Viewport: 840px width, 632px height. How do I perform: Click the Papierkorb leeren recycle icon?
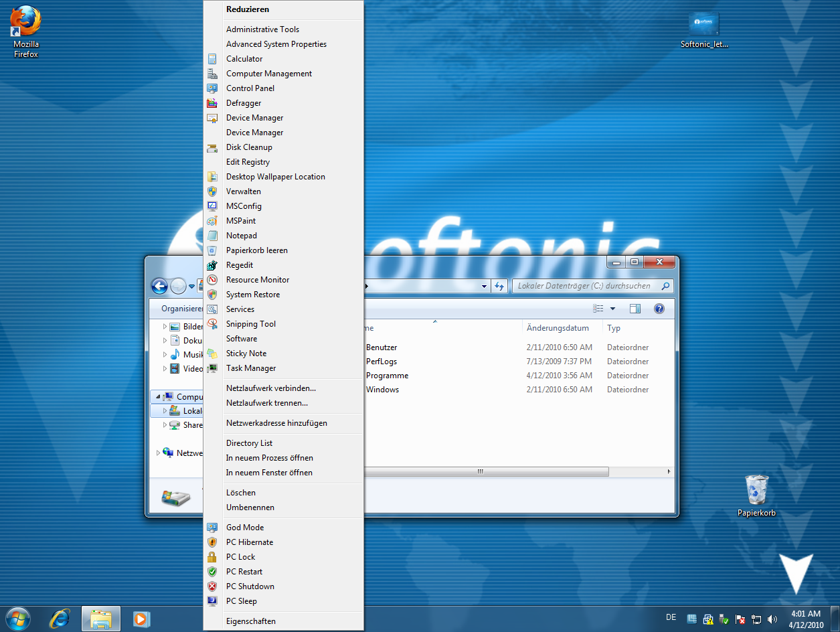pos(212,250)
